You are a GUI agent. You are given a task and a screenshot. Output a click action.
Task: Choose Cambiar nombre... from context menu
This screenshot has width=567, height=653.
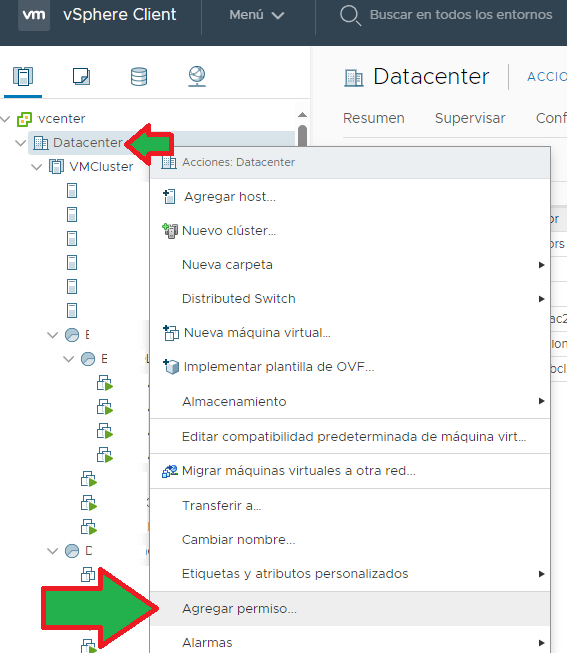[350, 540]
